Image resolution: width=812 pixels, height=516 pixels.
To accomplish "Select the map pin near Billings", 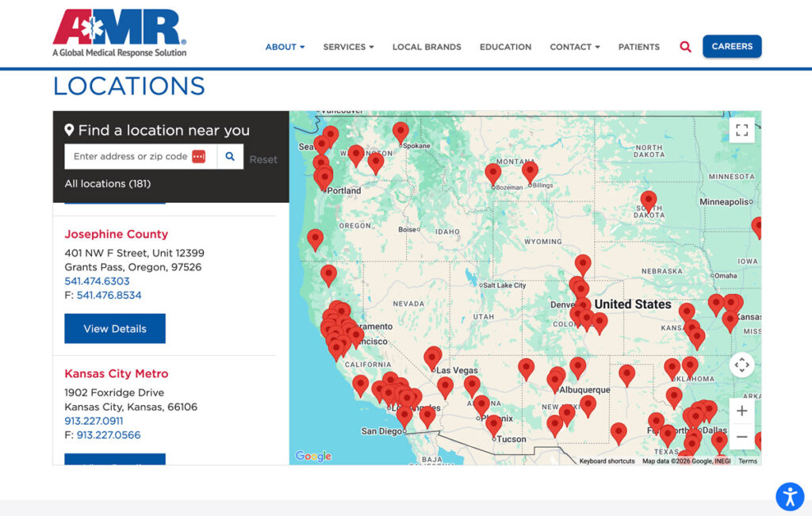I will click(530, 172).
